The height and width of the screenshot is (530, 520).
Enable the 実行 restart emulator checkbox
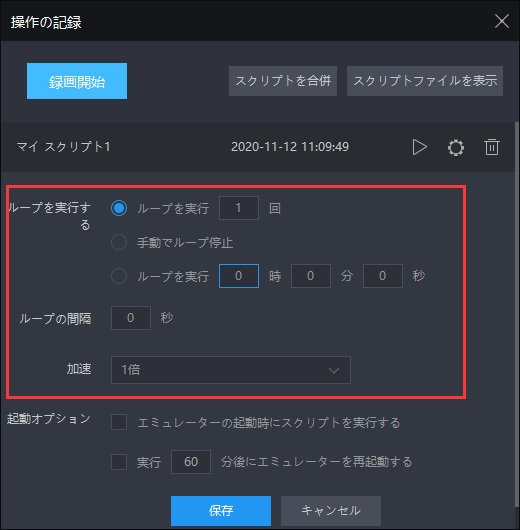click(119, 462)
